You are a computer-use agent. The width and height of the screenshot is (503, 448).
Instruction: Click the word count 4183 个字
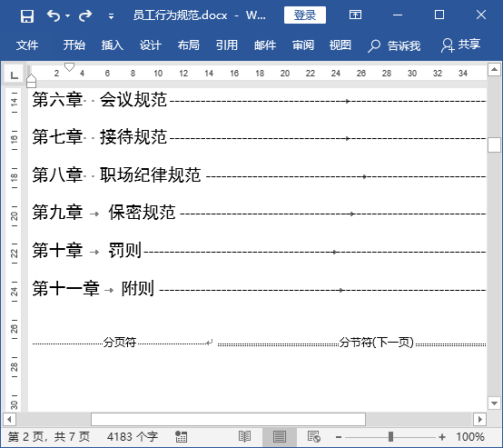pyautogui.click(x=133, y=437)
